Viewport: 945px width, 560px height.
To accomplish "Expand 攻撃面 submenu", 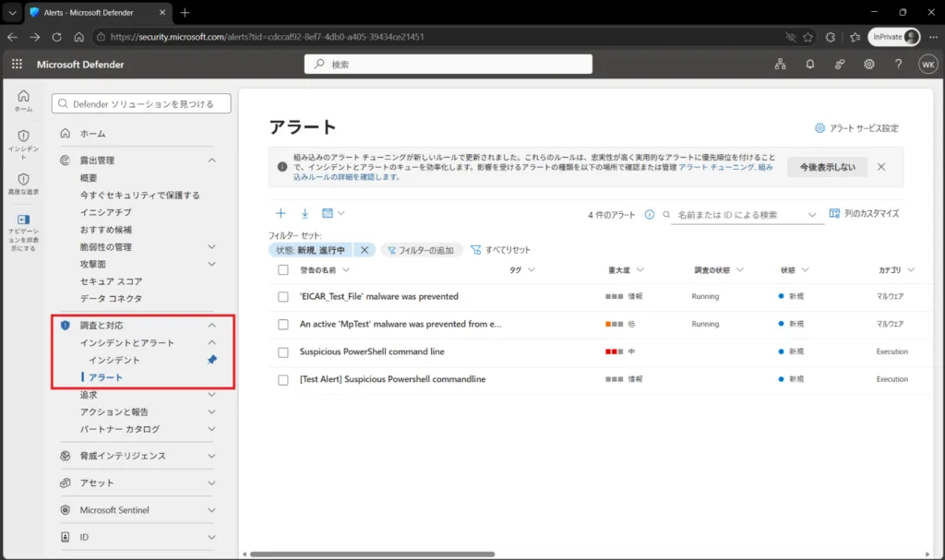I will [x=212, y=264].
